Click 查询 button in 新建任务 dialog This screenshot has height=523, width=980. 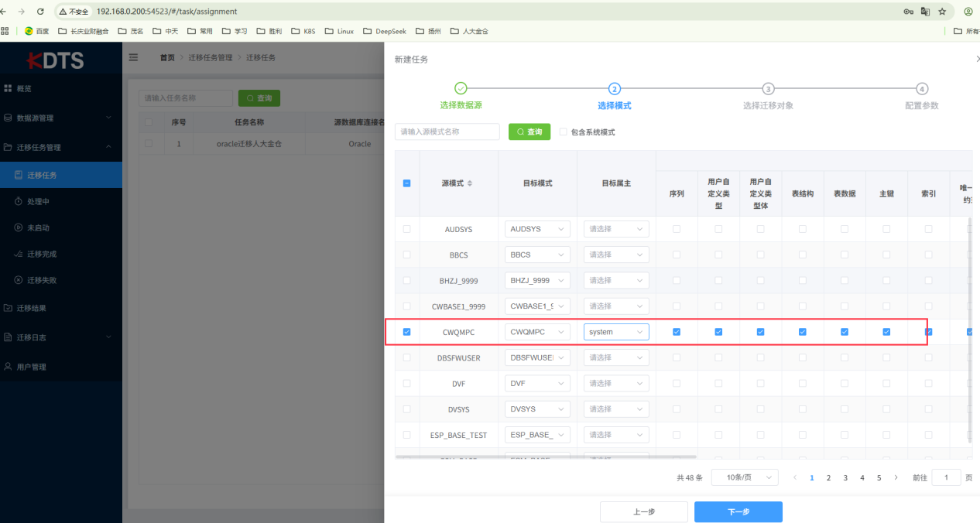529,132
